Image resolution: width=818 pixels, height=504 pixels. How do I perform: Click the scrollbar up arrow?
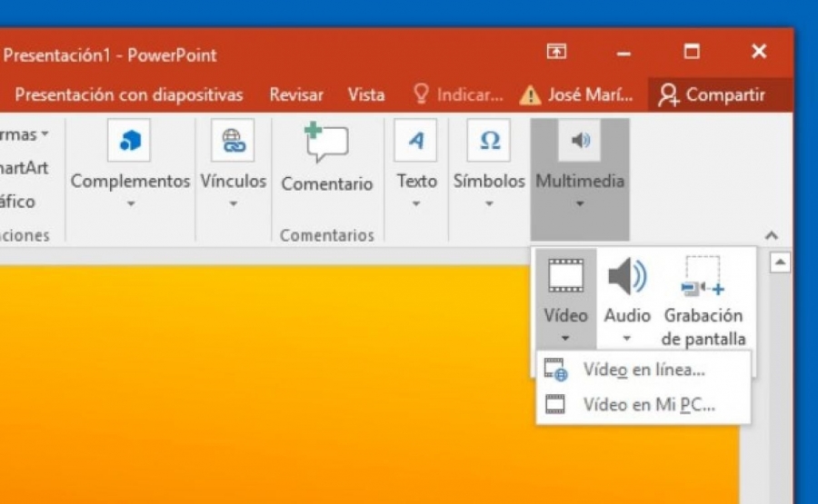click(780, 262)
